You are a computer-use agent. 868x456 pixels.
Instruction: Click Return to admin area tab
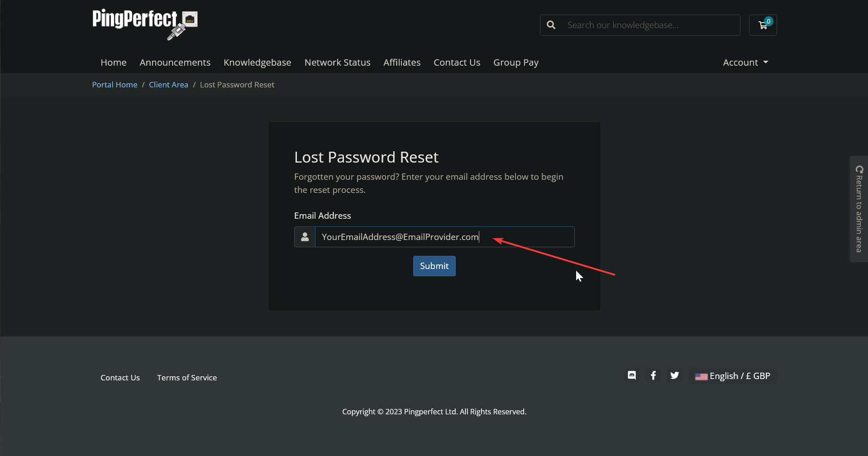click(x=858, y=209)
